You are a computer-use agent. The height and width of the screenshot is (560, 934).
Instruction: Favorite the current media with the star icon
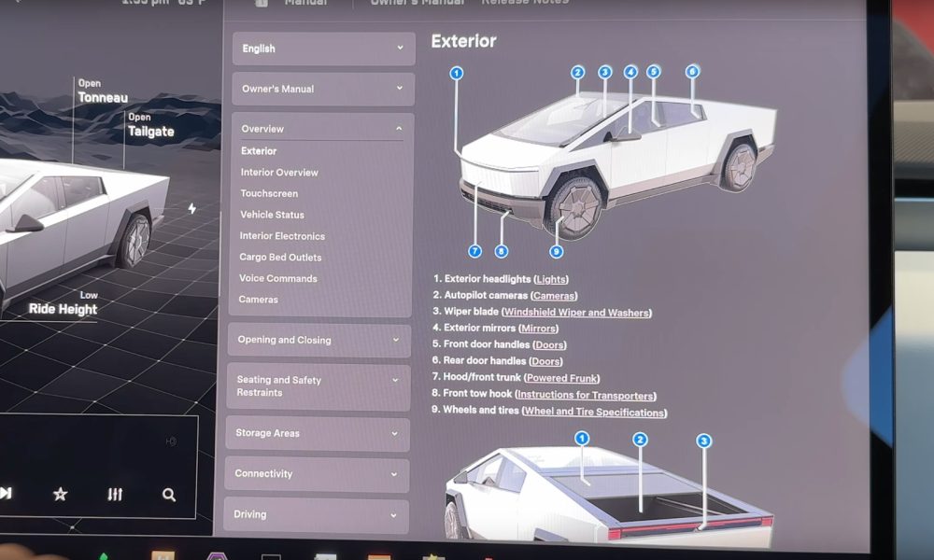(60, 494)
